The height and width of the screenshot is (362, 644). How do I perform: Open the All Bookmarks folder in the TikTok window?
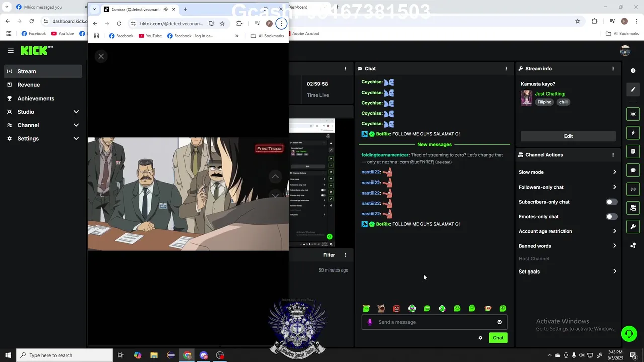(267, 36)
